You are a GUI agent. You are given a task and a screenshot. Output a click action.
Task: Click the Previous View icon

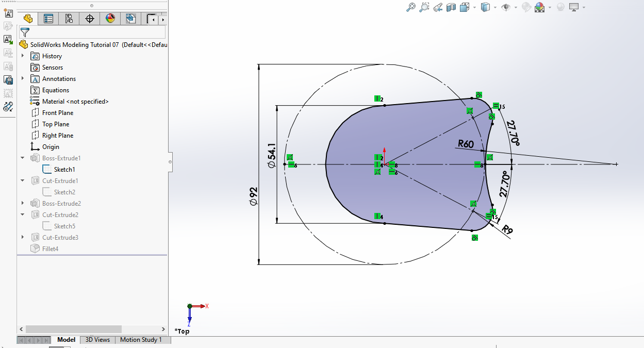tap(438, 7)
